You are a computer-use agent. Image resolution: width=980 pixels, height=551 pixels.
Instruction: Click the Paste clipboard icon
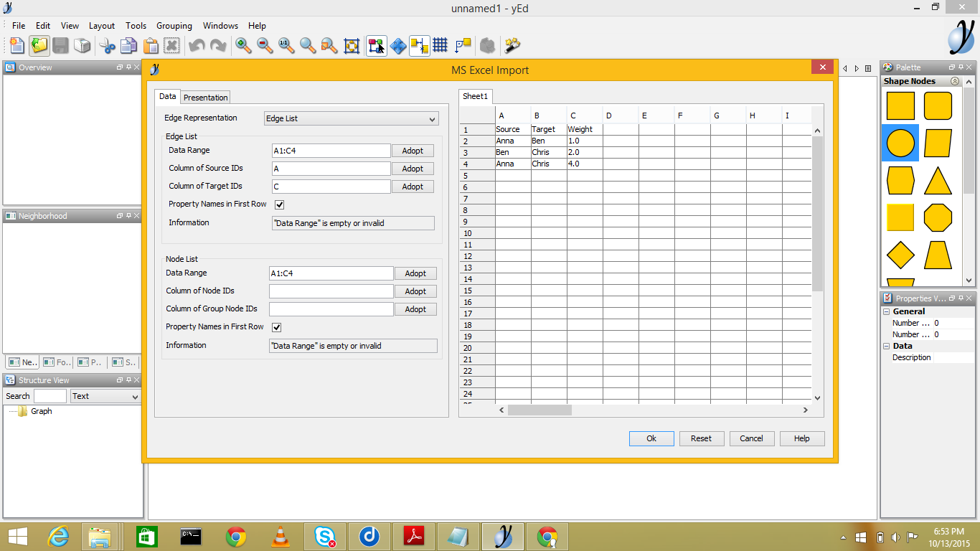coord(151,46)
